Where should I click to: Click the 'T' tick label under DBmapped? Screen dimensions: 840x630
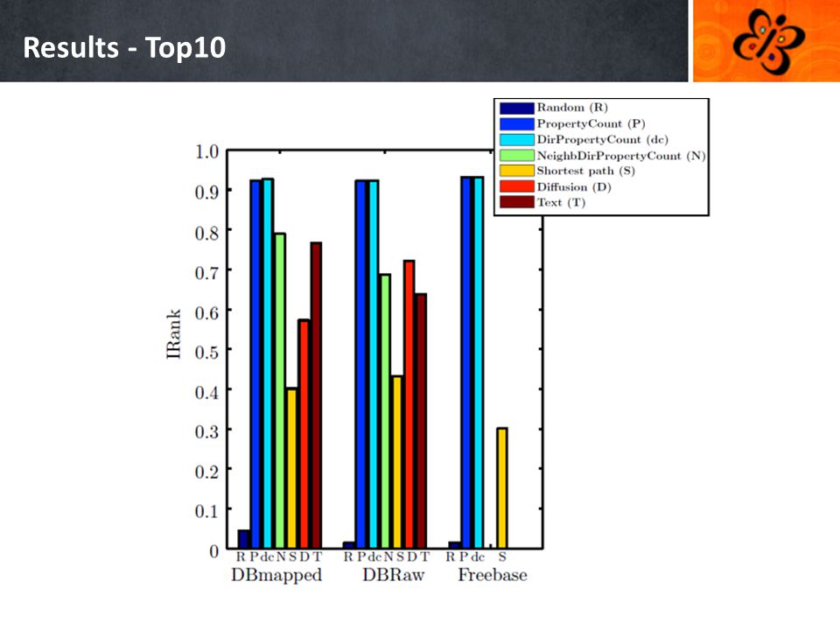317,557
